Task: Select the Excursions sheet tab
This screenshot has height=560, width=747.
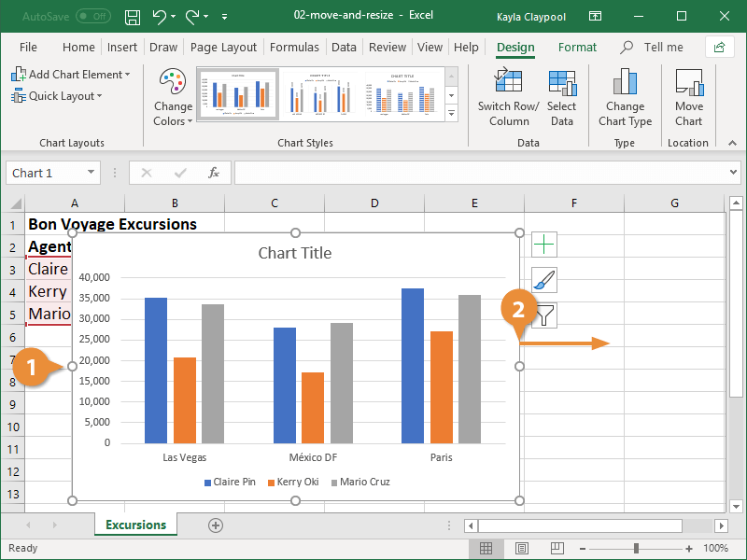Action: 134,525
